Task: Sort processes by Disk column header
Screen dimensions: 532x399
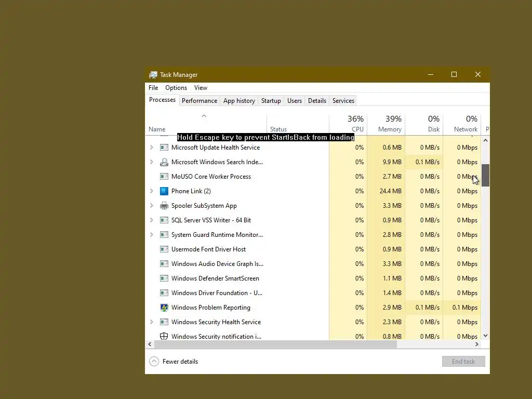Action: (424, 124)
